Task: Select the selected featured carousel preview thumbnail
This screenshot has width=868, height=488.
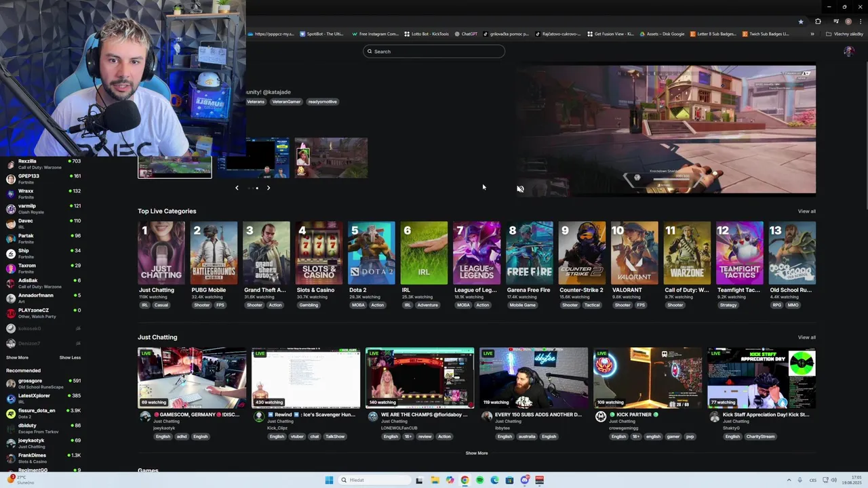Action: [175, 166]
